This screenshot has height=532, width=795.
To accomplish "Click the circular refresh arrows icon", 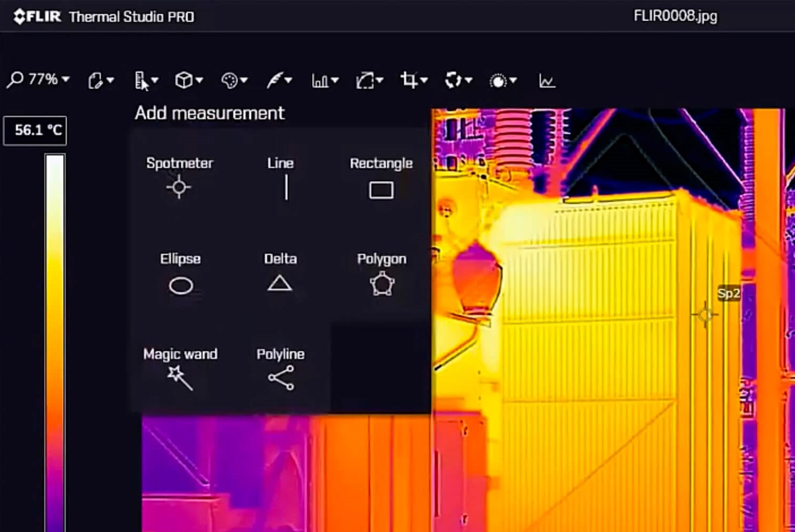I will 453,81.
